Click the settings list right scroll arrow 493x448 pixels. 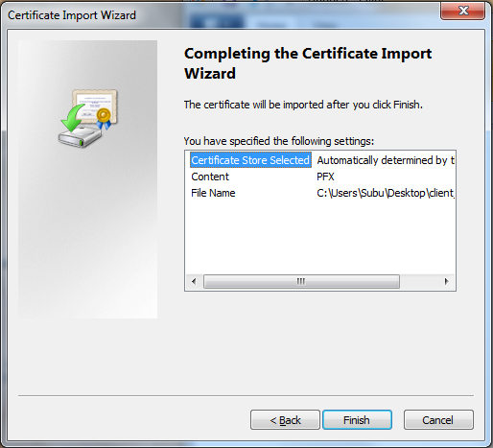446,281
